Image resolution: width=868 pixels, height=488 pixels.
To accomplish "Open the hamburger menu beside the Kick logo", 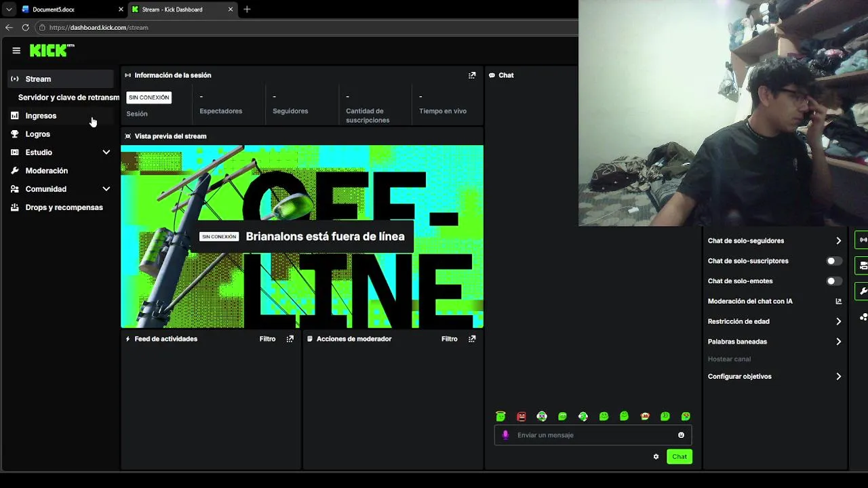I will coord(16,50).
